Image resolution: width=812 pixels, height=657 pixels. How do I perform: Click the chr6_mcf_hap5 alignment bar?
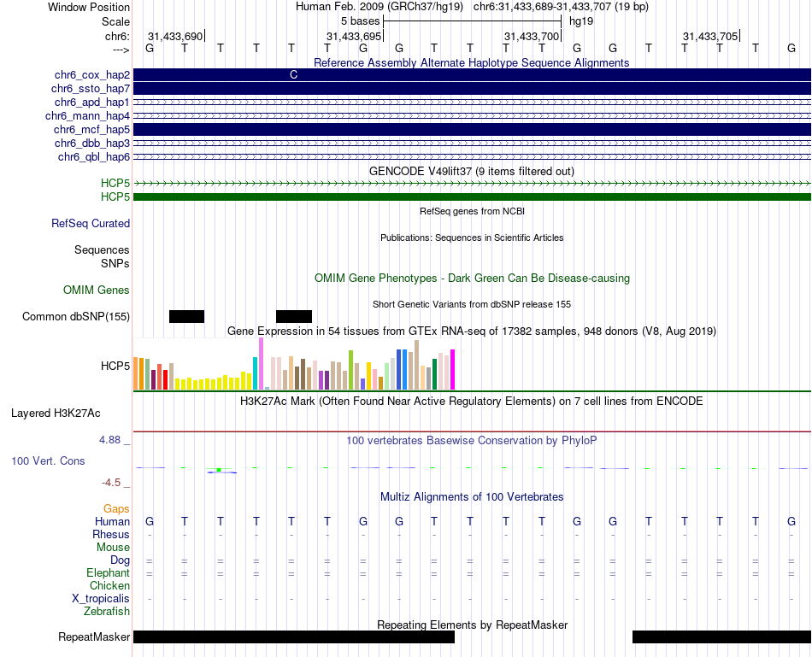click(x=472, y=129)
